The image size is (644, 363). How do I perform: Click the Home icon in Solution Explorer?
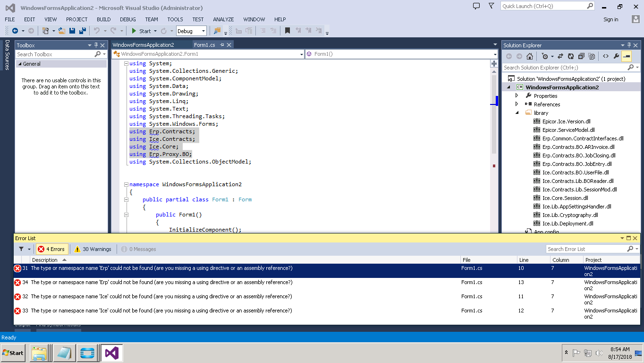coord(530,56)
